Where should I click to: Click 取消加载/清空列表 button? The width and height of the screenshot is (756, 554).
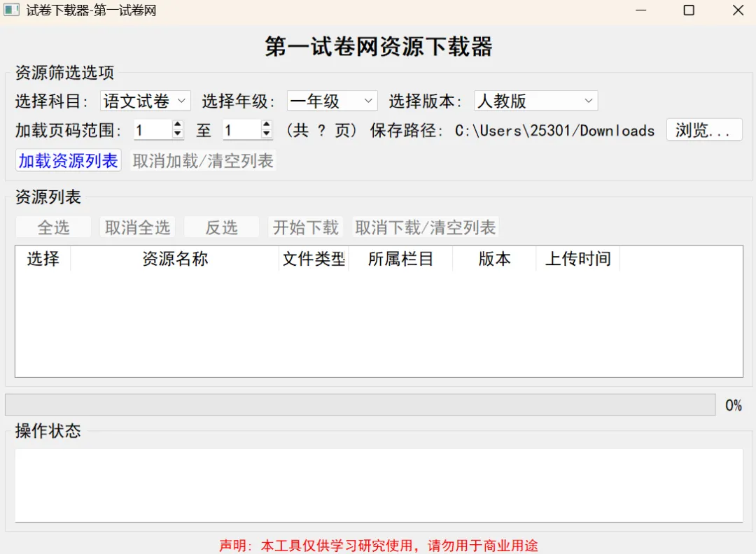pos(204,160)
